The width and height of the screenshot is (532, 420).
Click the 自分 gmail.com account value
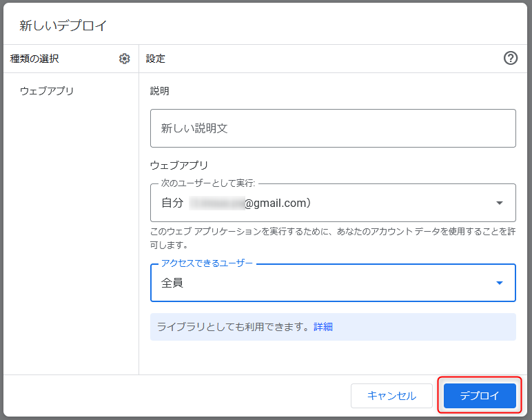(x=236, y=203)
